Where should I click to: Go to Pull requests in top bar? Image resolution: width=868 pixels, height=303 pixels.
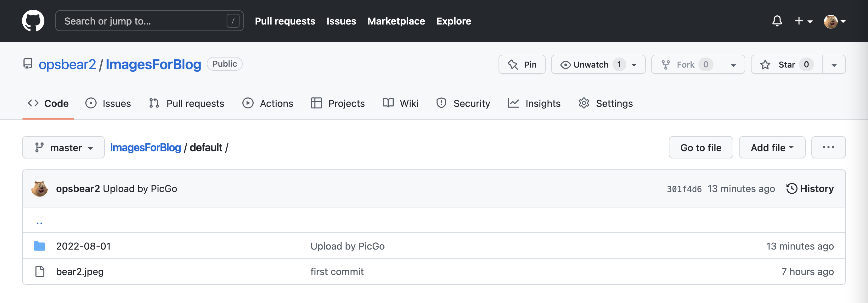(285, 21)
